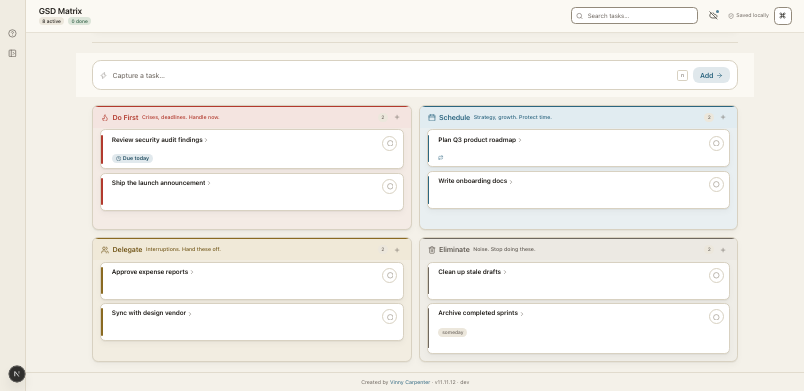Viewport: 804px width, 391px height.
Task: Mark Ship the launch announcement complete
Action: [389, 187]
